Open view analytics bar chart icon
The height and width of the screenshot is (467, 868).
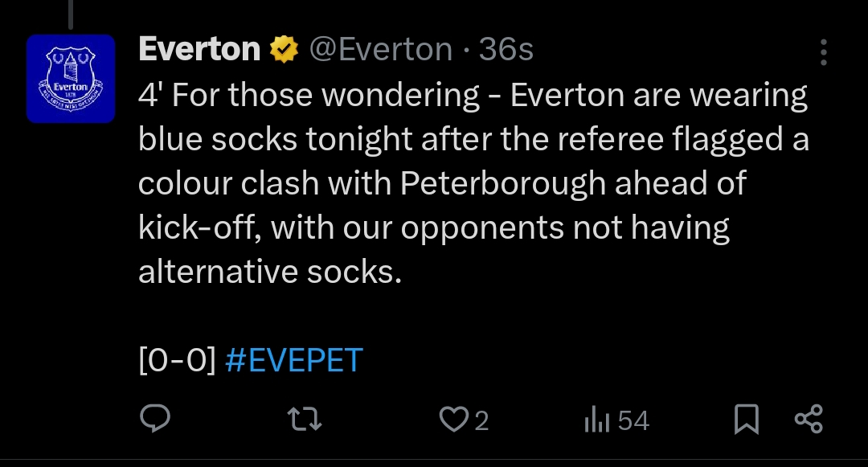[x=596, y=419]
